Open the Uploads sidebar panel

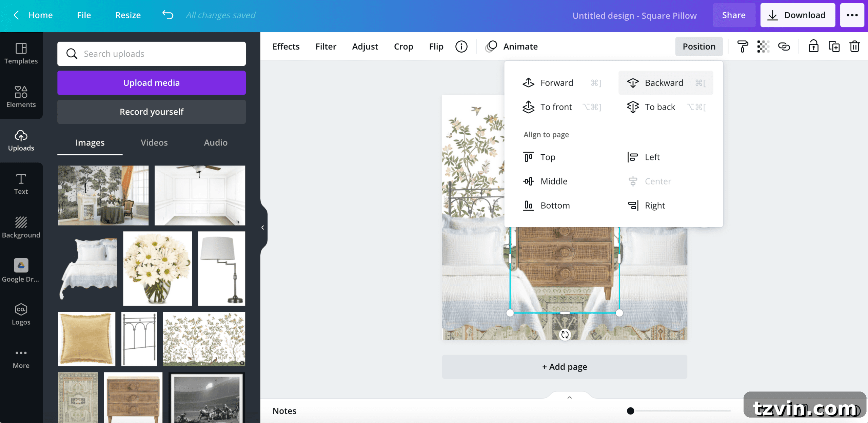[x=21, y=140]
